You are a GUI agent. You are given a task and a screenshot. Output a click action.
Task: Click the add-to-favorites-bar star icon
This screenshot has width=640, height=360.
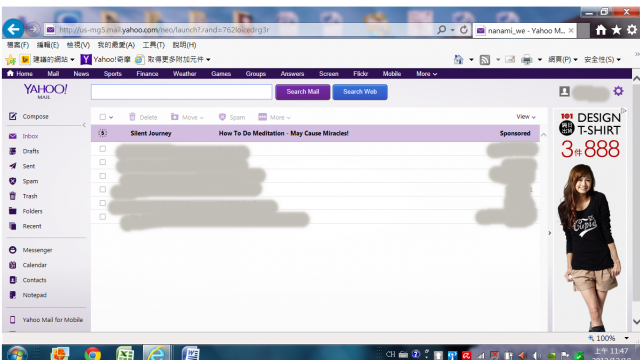click(x=11, y=60)
